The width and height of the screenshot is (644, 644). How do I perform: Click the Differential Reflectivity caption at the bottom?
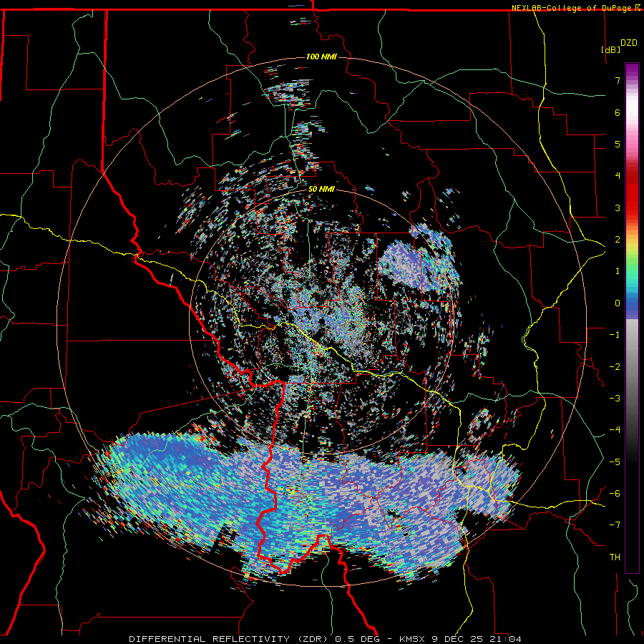tap(326, 639)
